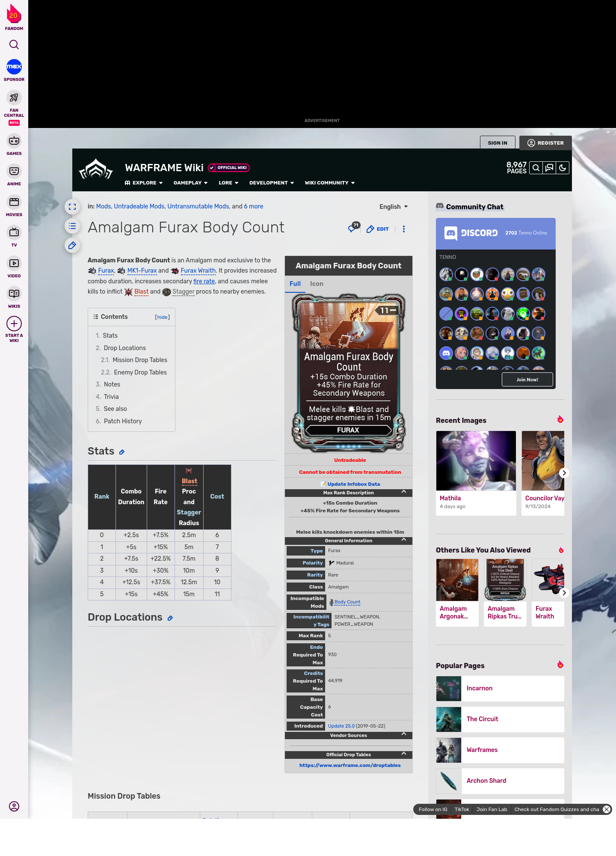Search the wiki with header magnifier icon
This screenshot has width=616, height=856.
click(x=536, y=168)
